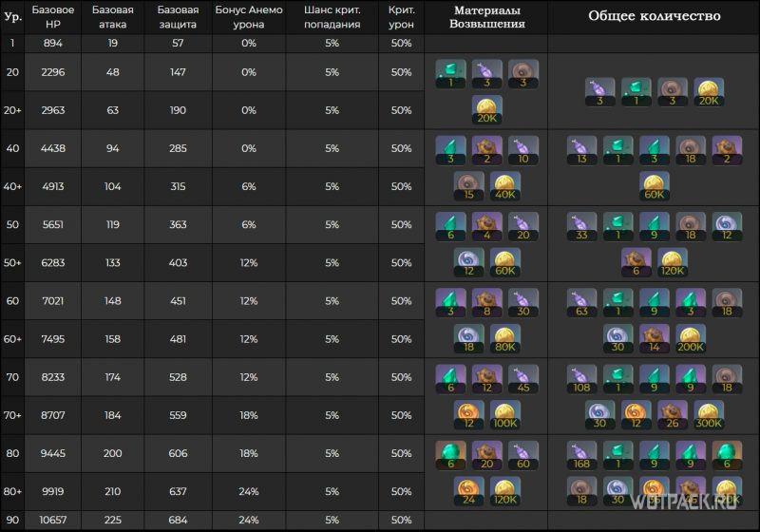
Task: Click base defense value 606
Action: (x=178, y=453)
